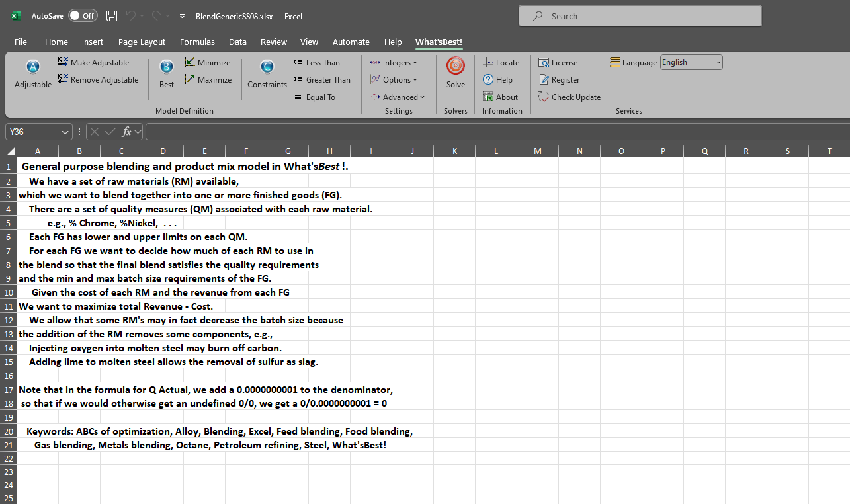The image size is (850, 504).
Task: Open What'sBest Help
Action: (x=498, y=79)
